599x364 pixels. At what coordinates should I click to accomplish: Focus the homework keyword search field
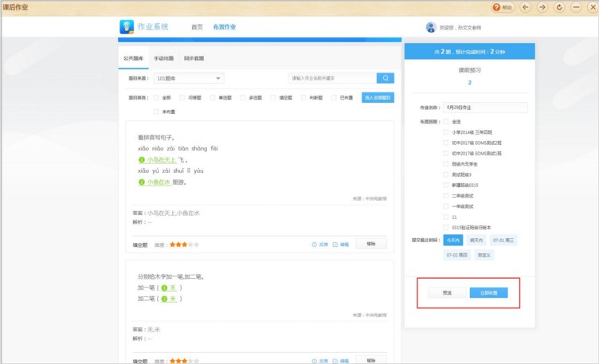pyautogui.click(x=332, y=78)
